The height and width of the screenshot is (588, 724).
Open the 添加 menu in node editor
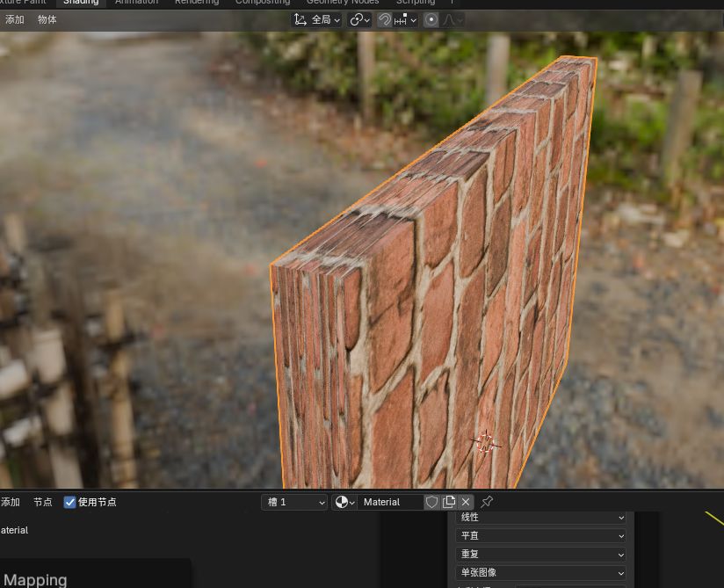pos(10,502)
